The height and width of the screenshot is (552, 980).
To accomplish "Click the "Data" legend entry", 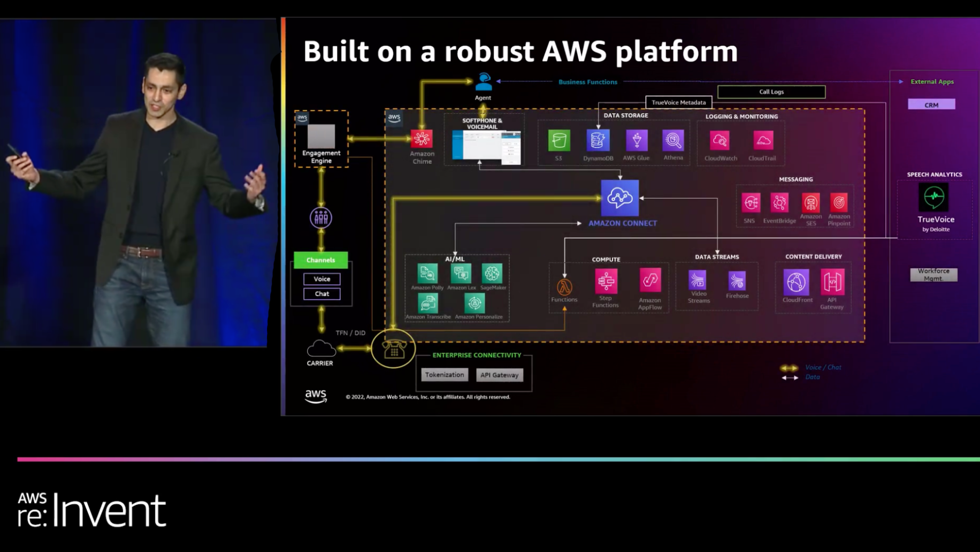I will coord(813,377).
